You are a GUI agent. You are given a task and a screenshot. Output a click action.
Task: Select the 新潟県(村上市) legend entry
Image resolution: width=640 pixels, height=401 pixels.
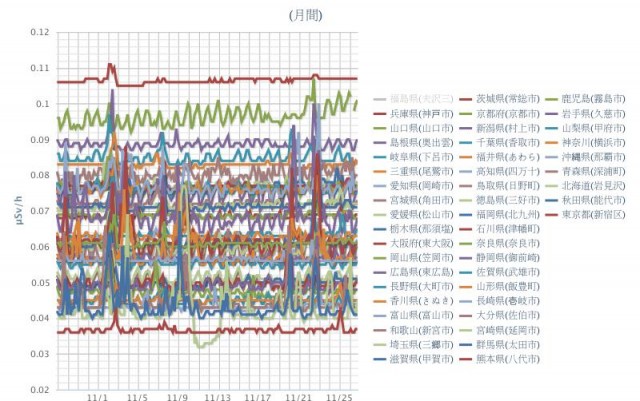(x=500, y=128)
